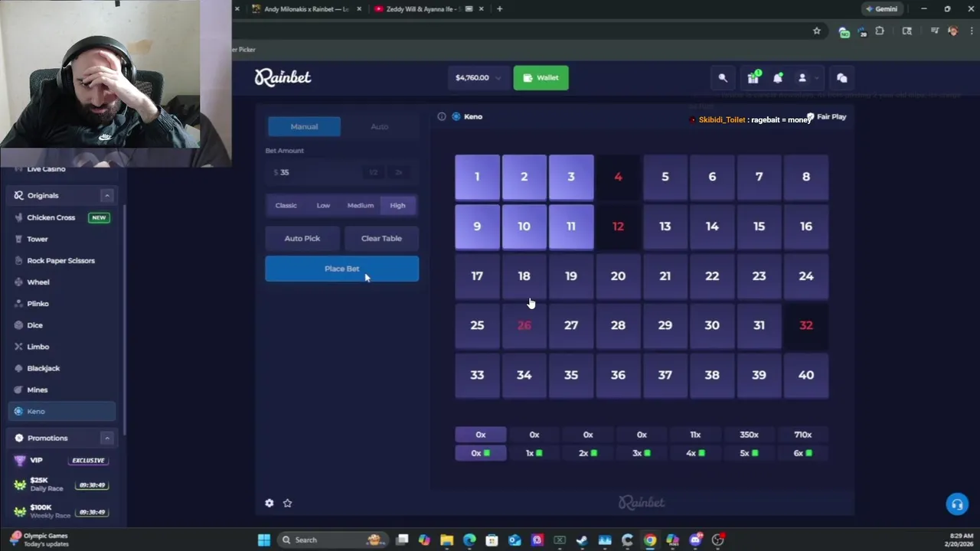Select Keno number 20
The image size is (980, 551).
[x=618, y=276]
